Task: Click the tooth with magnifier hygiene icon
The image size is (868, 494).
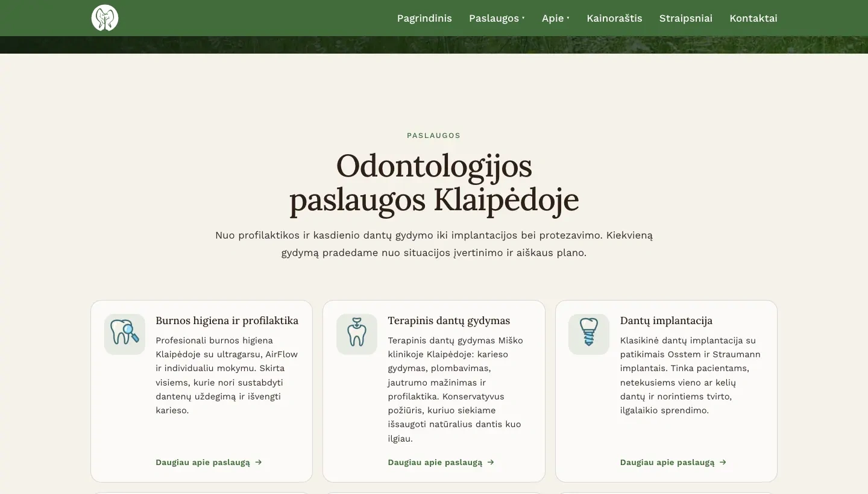Action: click(x=125, y=334)
